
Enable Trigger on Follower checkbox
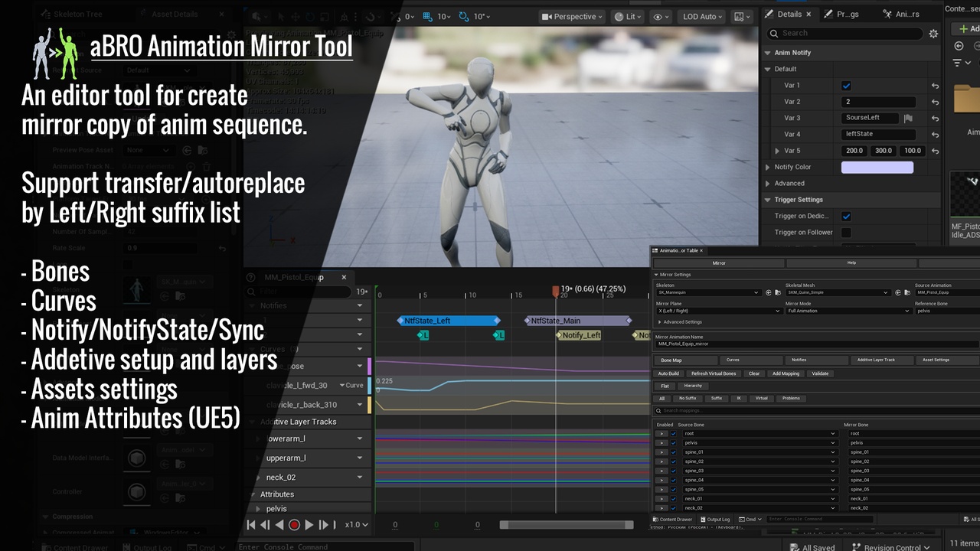(x=846, y=233)
